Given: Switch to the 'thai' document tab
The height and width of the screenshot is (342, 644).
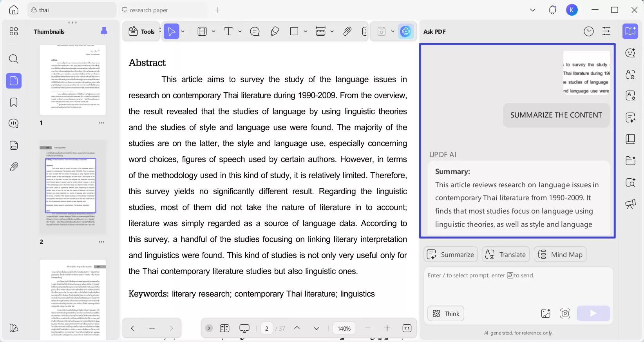Looking at the screenshot, I should click(72, 10).
